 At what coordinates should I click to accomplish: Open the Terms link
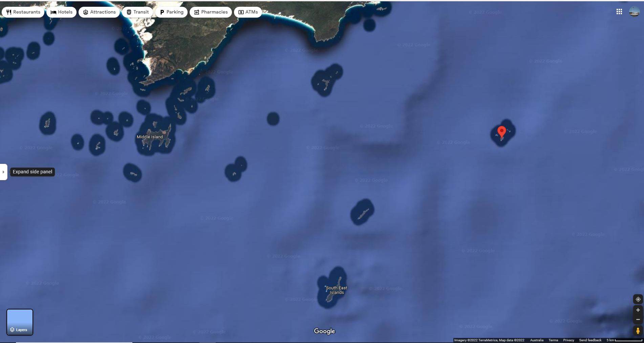pyautogui.click(x=553, y=340)
